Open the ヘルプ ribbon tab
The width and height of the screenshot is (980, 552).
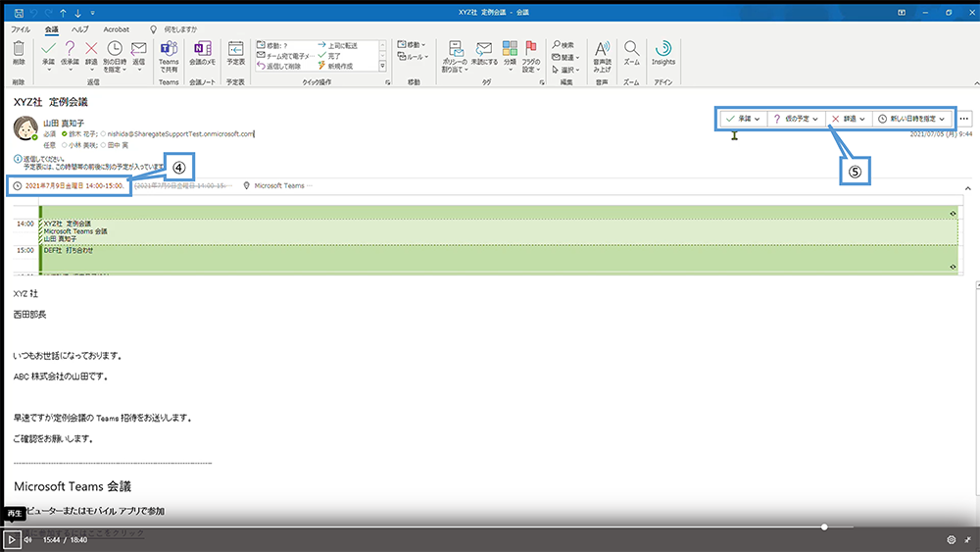tap(80, 29)
